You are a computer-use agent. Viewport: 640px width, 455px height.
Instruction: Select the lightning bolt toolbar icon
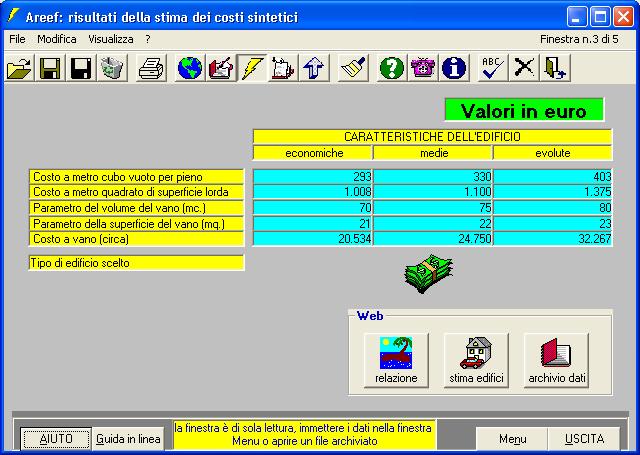point(251,67)
